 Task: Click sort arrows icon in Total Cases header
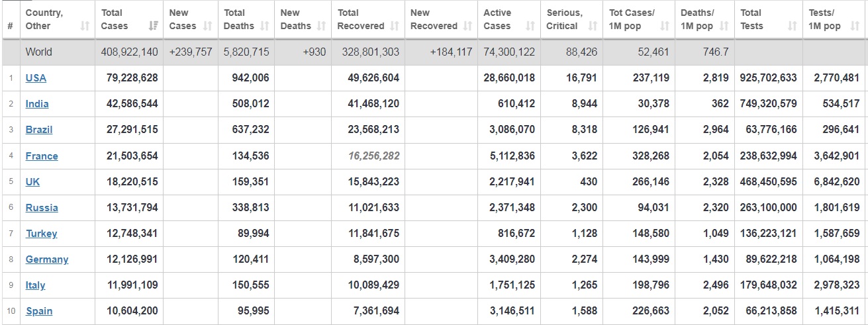click(x=152, y=26)
